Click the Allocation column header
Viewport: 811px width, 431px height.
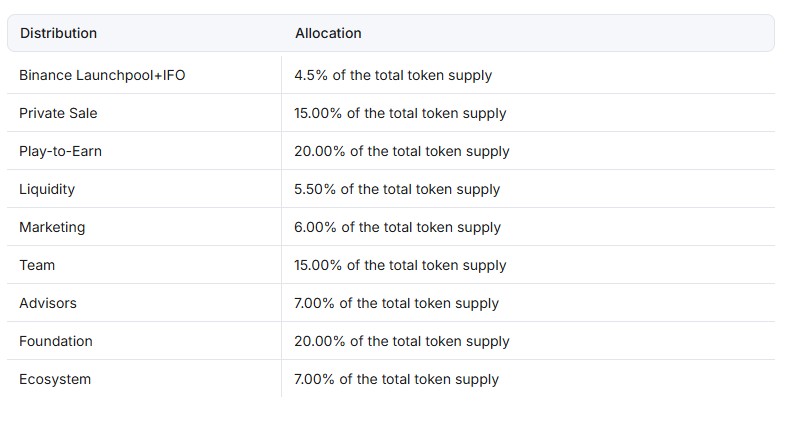pos(328,33)
